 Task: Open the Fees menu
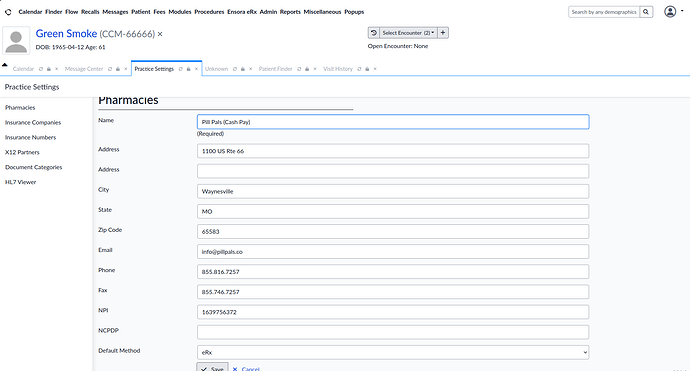pyautogui.click(x=159, y=12)
